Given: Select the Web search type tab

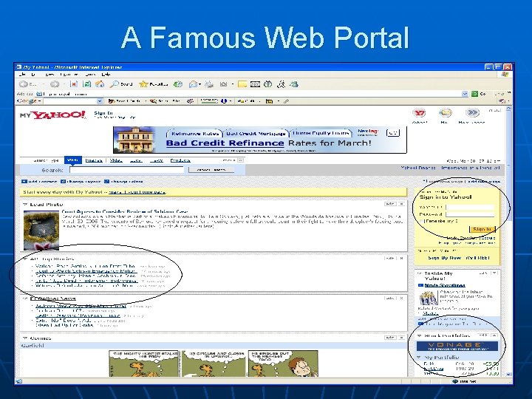Looking at the screenshot, I should coord(72,160).
